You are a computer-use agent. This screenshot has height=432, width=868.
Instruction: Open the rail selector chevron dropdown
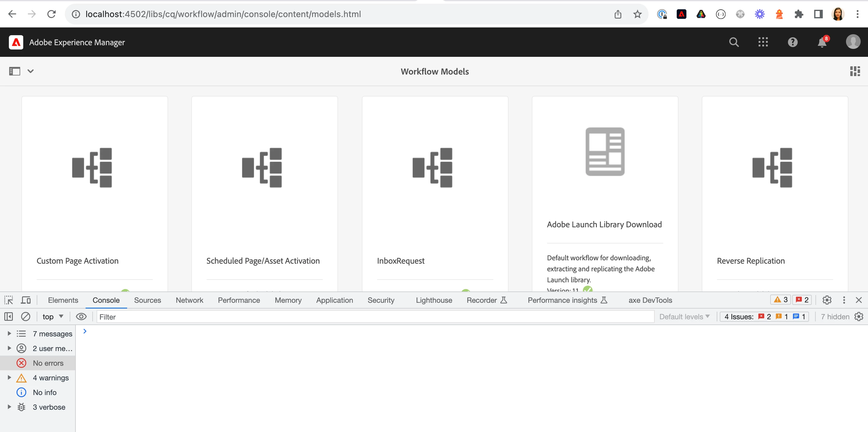(x=31, y=71)
